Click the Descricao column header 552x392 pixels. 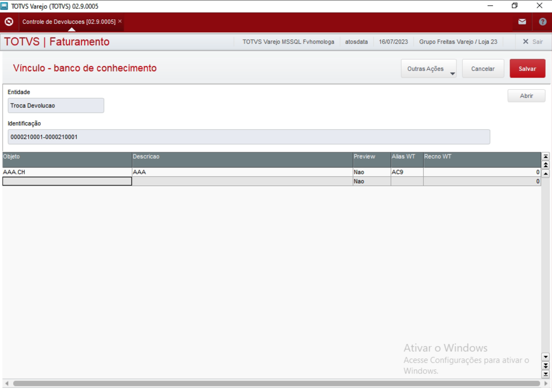[x=242, y=160]
